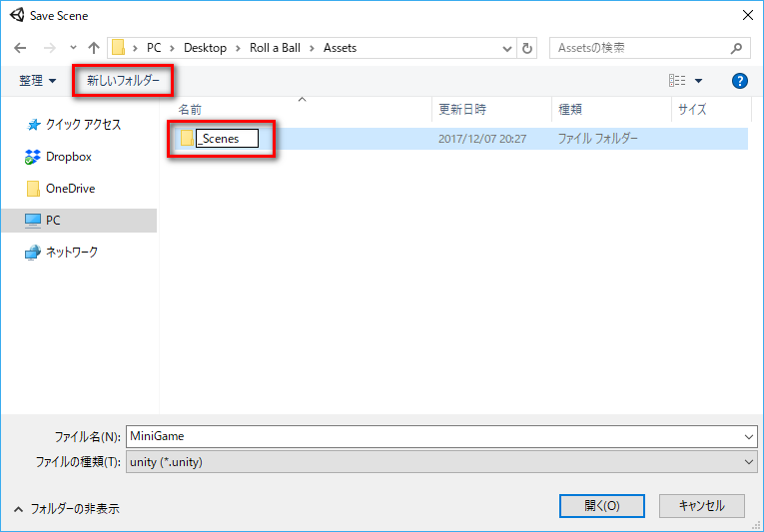Select Assets in the address breadcrumb

(x=340, y=48)
